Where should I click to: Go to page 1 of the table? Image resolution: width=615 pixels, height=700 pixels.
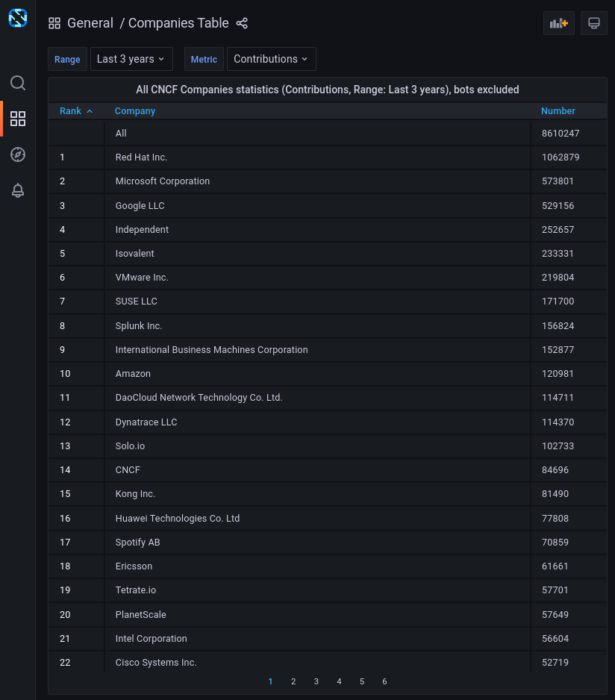click(270, 681)
